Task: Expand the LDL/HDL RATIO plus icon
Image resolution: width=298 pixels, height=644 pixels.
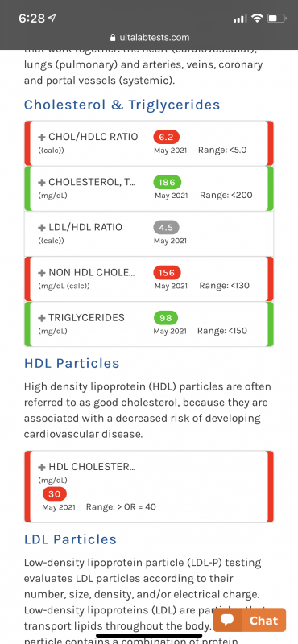Action: pos(42,228)
